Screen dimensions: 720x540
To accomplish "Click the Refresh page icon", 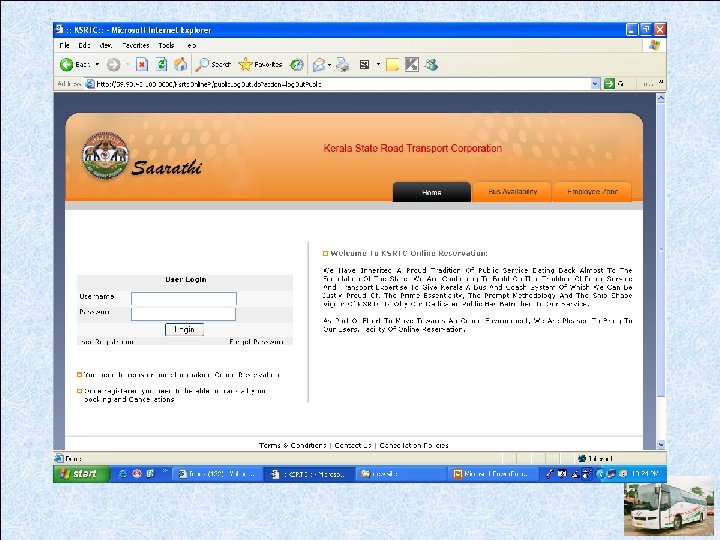I will pos(161,65).
